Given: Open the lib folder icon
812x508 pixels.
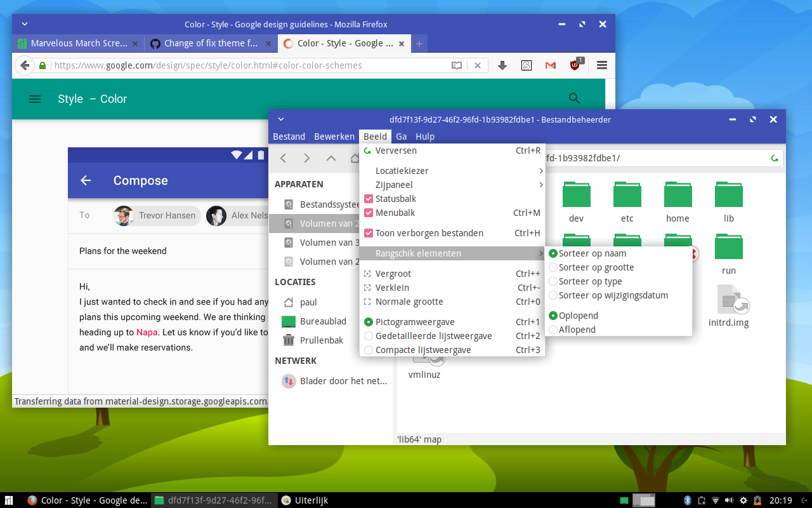Looking at the screenshot, I should click(x=729, y=194).
